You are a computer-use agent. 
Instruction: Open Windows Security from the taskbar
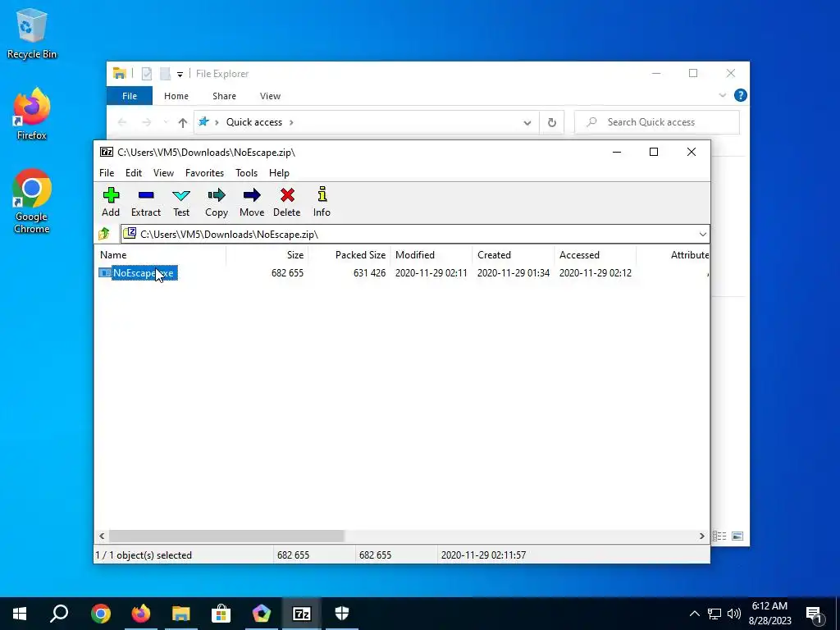(342, 614)
